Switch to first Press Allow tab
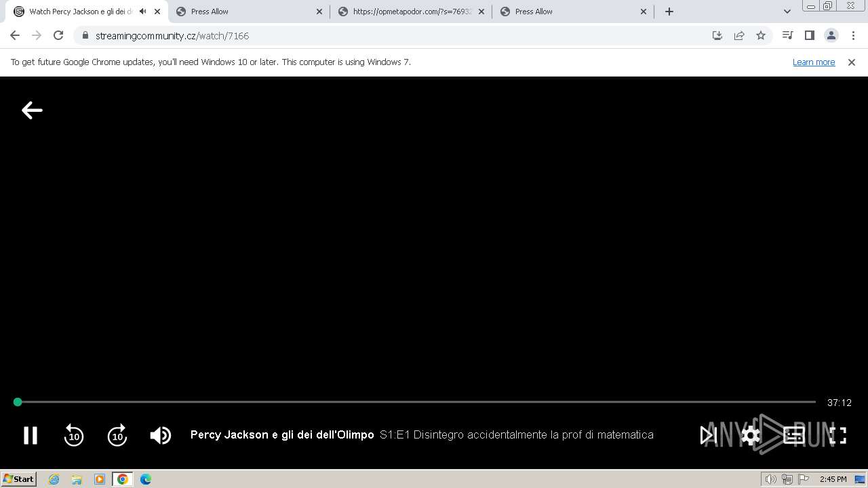Viewport: 868px width, 488px height. [249, 12]
